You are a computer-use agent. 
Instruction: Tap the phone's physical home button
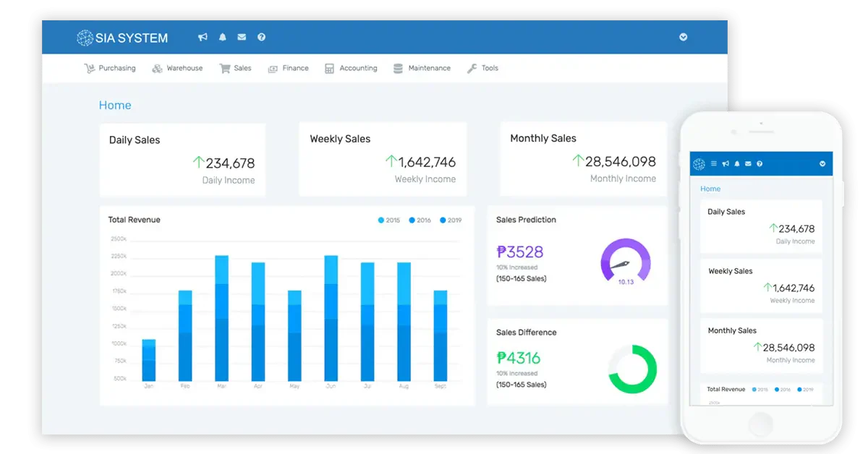point(761,424)
